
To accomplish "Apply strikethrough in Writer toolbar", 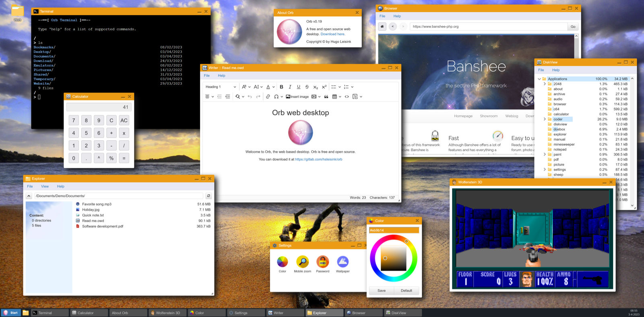I will click(307, 87).
